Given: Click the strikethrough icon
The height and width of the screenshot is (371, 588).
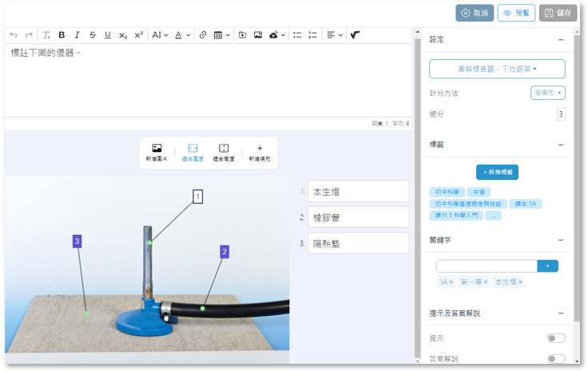Looking at the screenshot, I should tap(92, 35).
